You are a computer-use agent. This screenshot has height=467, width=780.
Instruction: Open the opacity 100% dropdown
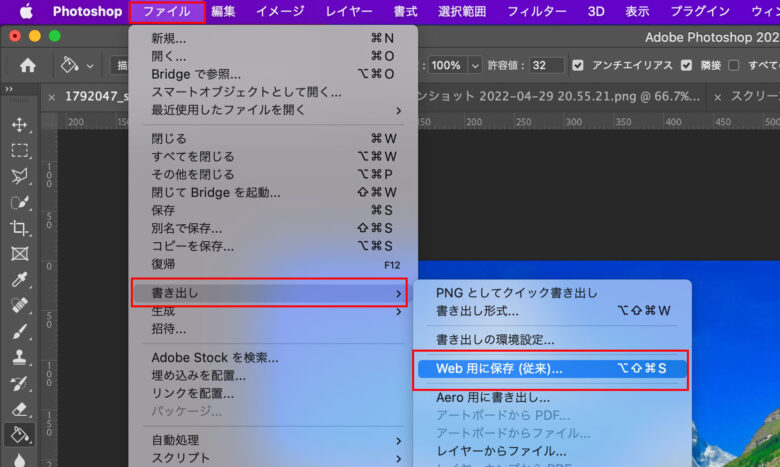click(475, 65)
